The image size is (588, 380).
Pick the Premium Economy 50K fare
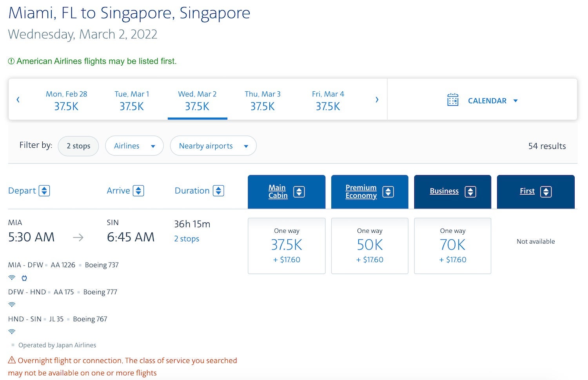(370, 246)
